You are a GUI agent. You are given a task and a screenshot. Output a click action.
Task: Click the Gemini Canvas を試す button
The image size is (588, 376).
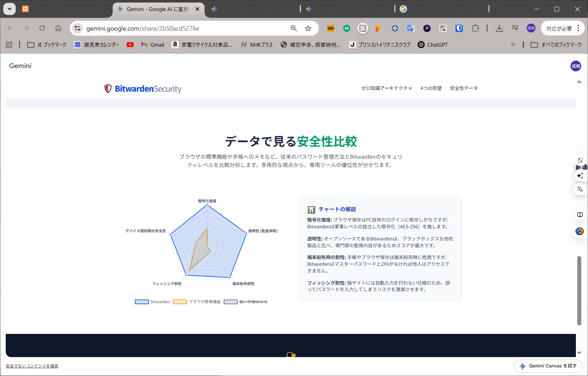(548, 366)
